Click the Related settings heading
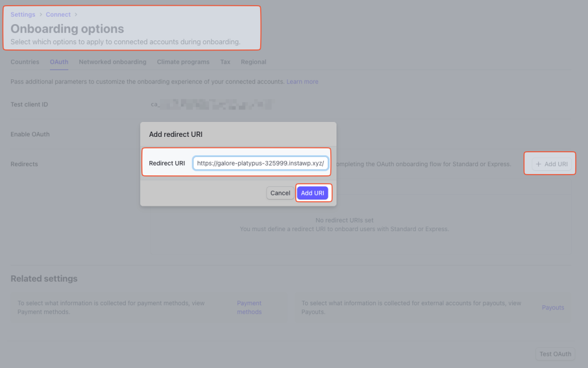The image size is (588, 368). tap(44, 279)
